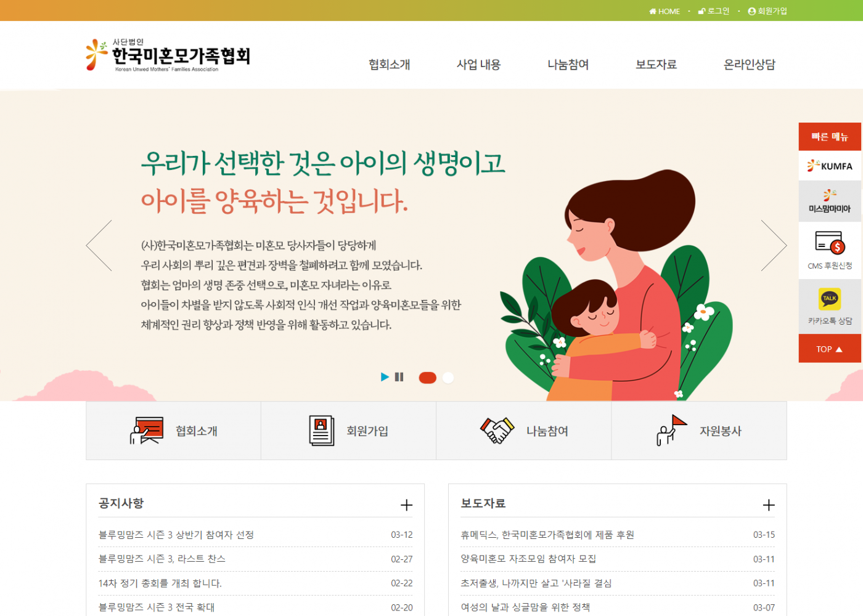Image resolution: width=863 pixels, height=616 pixels.
Task: Select the red first slide indicator dot
Action: 427,378
